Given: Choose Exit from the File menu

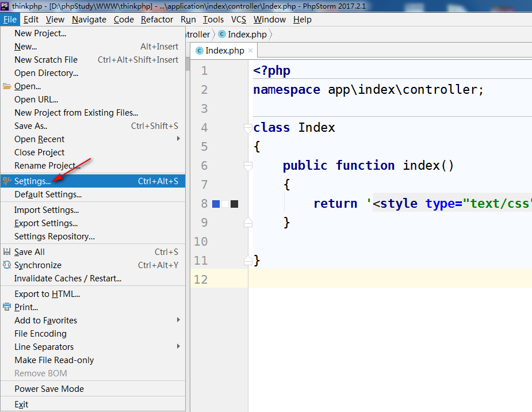Looking at the screenshot, I should pos(93,405).
